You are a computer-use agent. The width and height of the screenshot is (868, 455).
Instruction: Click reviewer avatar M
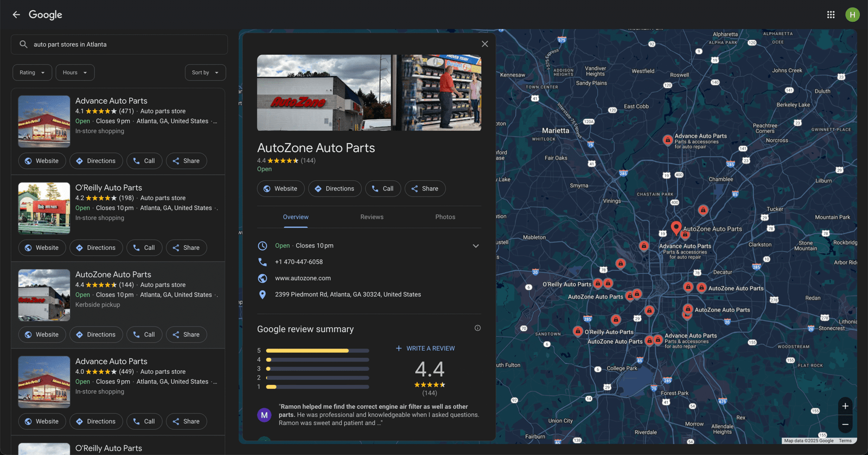[264, 415]
